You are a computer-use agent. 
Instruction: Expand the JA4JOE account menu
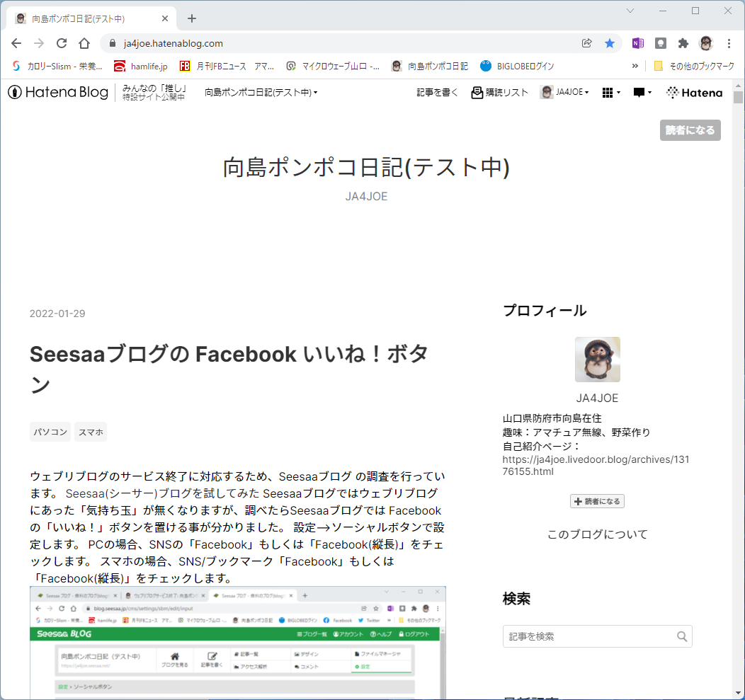click(564, 92)
